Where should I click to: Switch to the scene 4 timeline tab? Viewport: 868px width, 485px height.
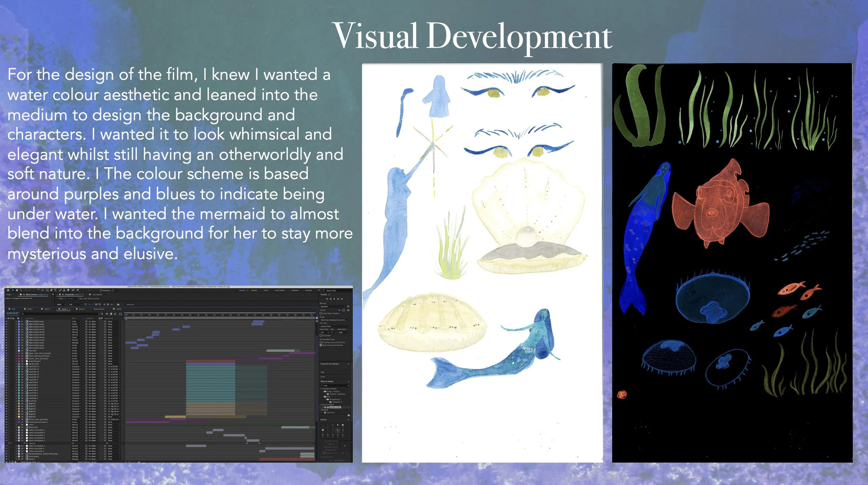click(x=82, y=309)
